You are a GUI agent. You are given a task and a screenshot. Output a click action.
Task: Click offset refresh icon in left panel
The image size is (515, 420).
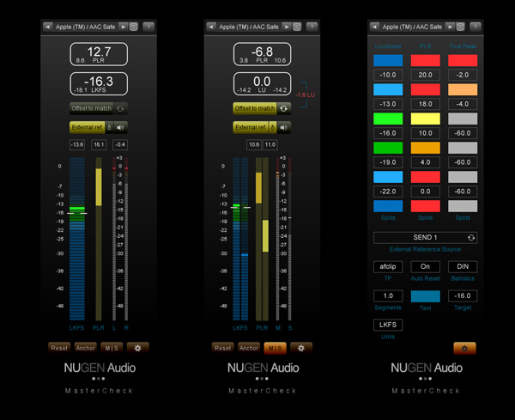[120, 108]
